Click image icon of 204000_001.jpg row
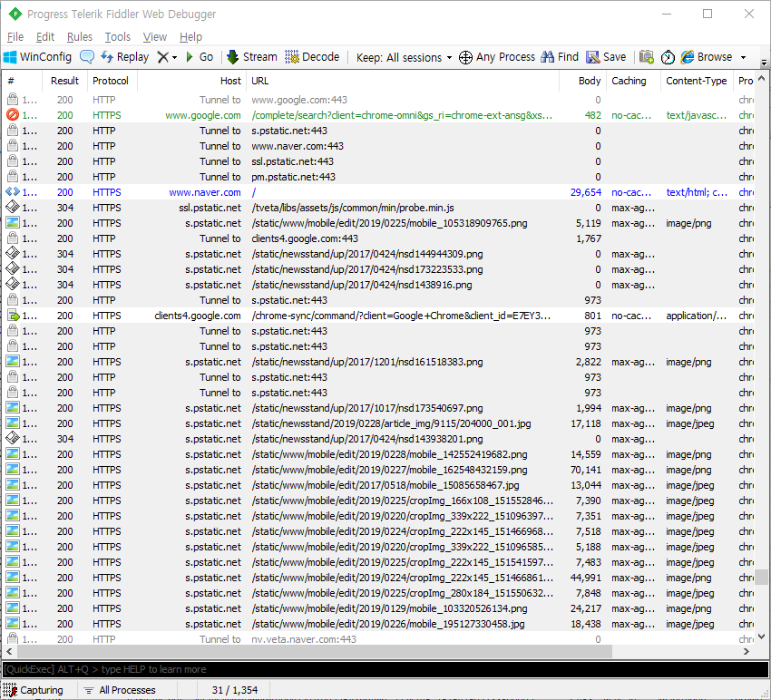 click(13, 423)
